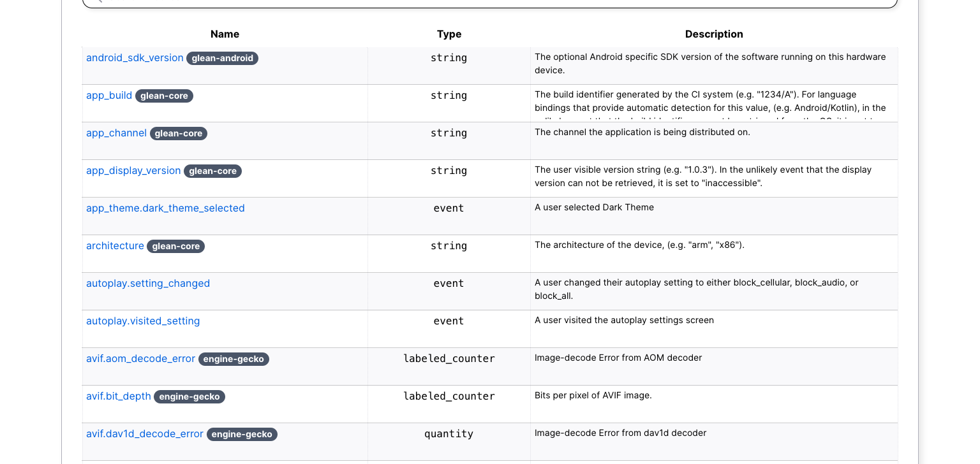Screen dimensions: 980x464
Task: Open the app_channel metric
Action: point(116,133)
